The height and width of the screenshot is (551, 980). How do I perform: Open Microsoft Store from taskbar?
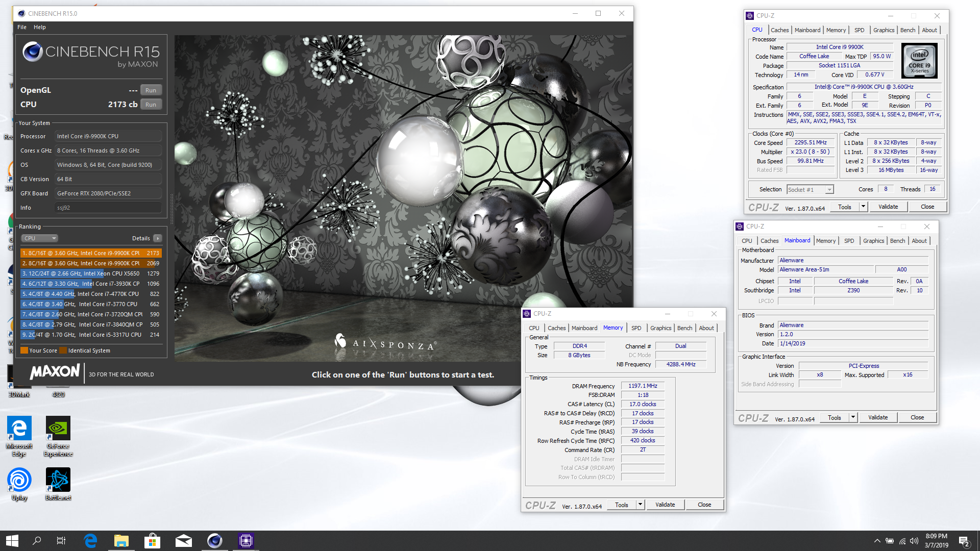pos(152,541)
